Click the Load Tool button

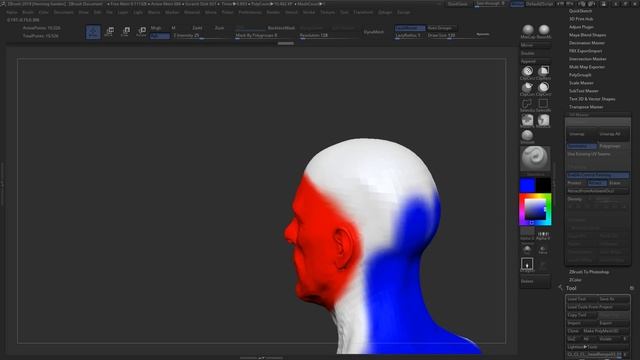pyautogui.click(x=581, y=299)
